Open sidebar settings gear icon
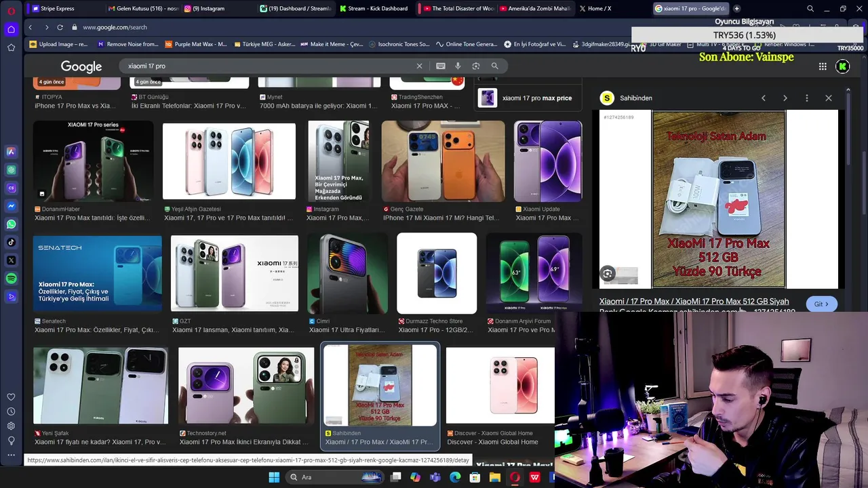 click(11, 426)
